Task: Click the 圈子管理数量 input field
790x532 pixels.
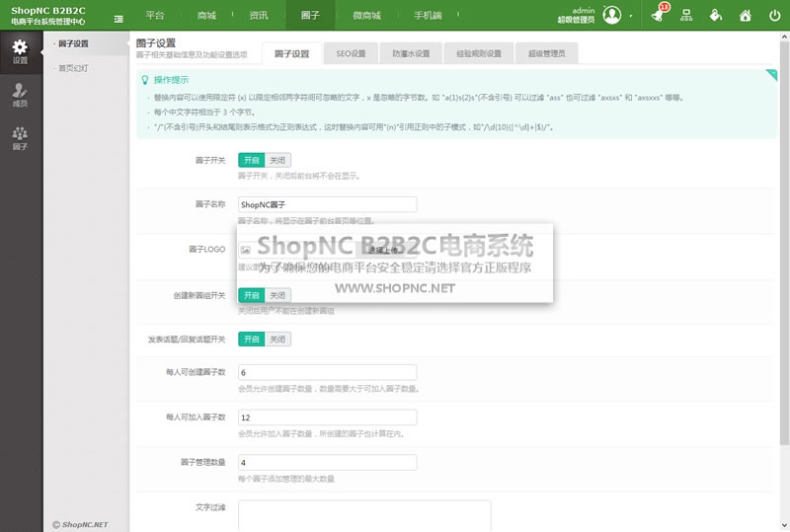Action: pyautogui.click(x=328, y=463)
